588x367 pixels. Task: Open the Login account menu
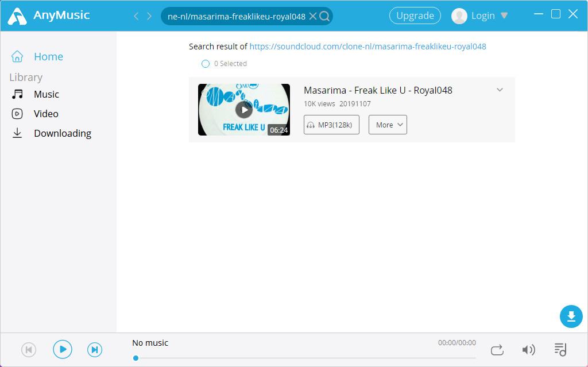click(482, 16)
